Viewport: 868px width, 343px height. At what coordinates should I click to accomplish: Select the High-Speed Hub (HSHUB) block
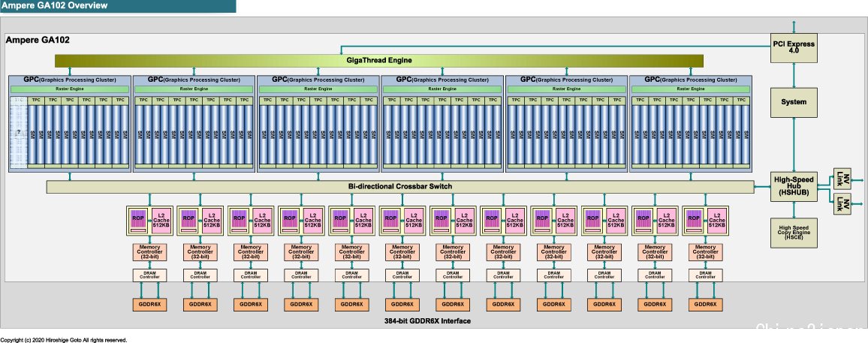tap(794, 186)
